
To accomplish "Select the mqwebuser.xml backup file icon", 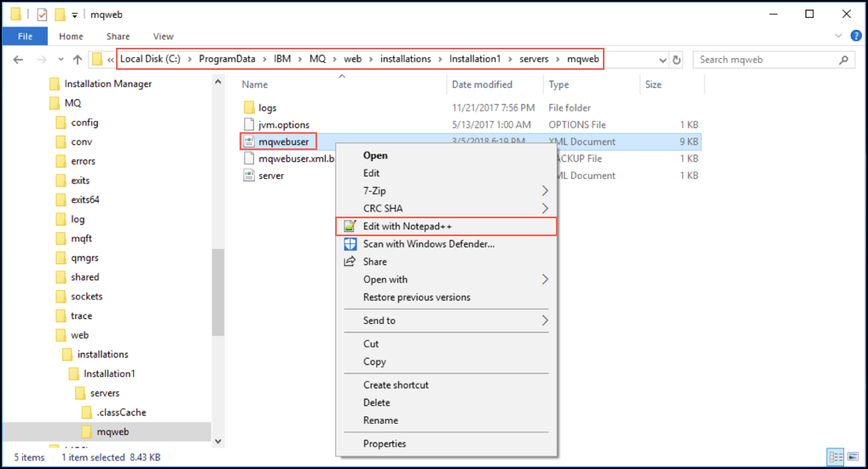I will (249, 159).
